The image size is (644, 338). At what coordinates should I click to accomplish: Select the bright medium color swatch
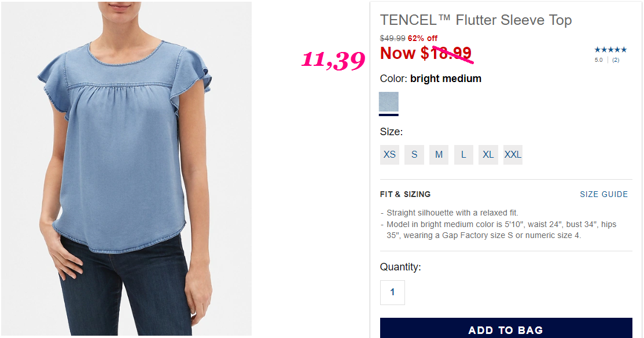pos(388,102)
